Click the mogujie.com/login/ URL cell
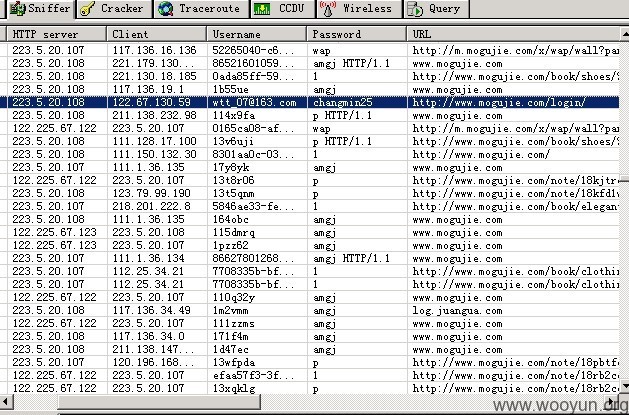Image resolution: width=629 pixels, height=415 pixels. coord(513,102)
